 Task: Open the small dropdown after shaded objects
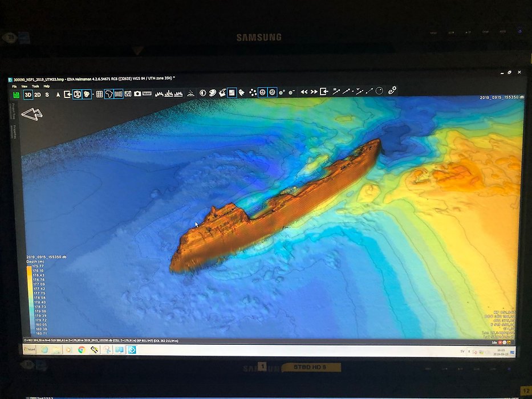(x=93, y=95)
